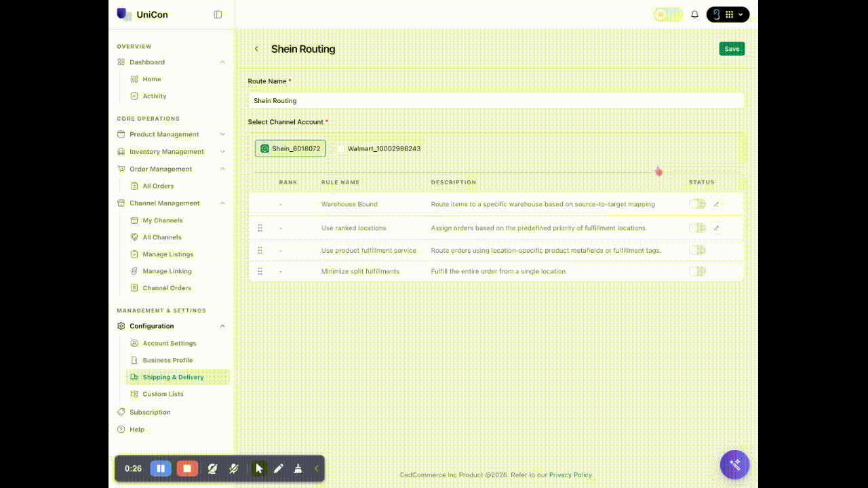Select Walmart_10002986243 channel account checkbox
The height and width of the screenshot is (488, 868).
341,148
